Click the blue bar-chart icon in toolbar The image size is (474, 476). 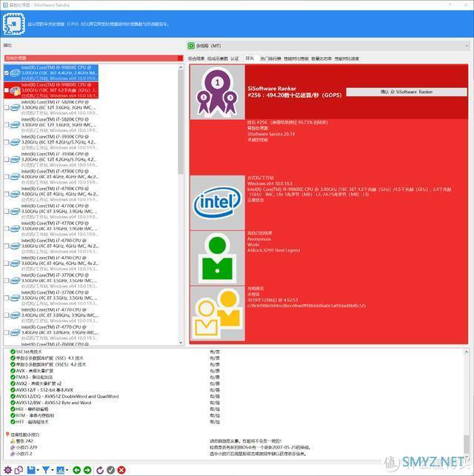coord(60,470)
